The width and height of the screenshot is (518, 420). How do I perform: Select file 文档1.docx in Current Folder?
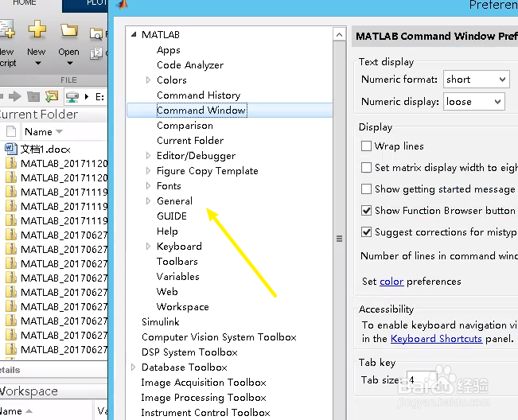[x=45, y=150]
